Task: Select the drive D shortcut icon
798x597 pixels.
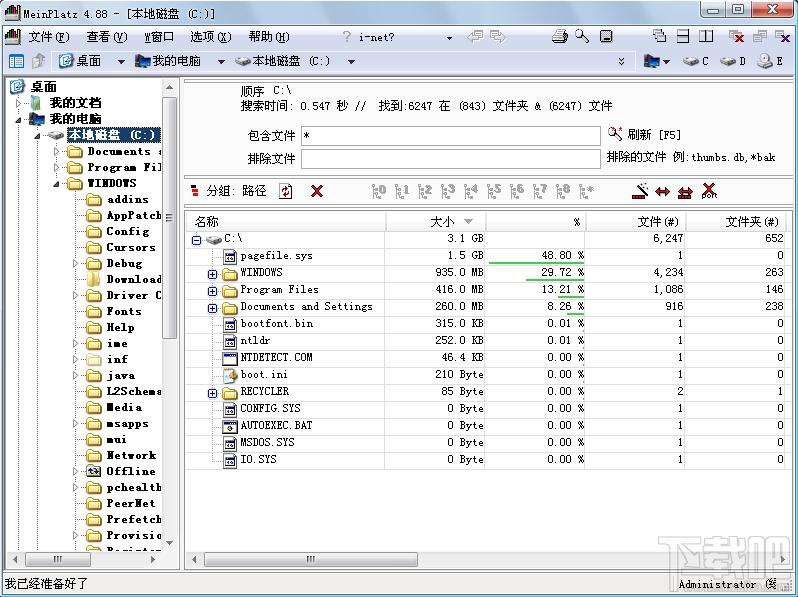Action: click(x=733, y=61)
